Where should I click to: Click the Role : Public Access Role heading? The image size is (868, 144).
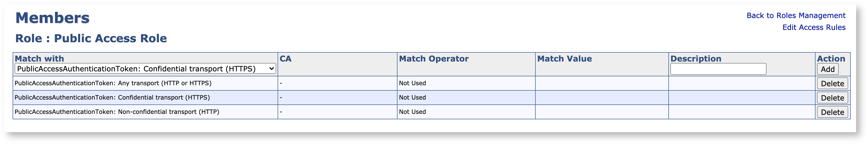(91, 38)
